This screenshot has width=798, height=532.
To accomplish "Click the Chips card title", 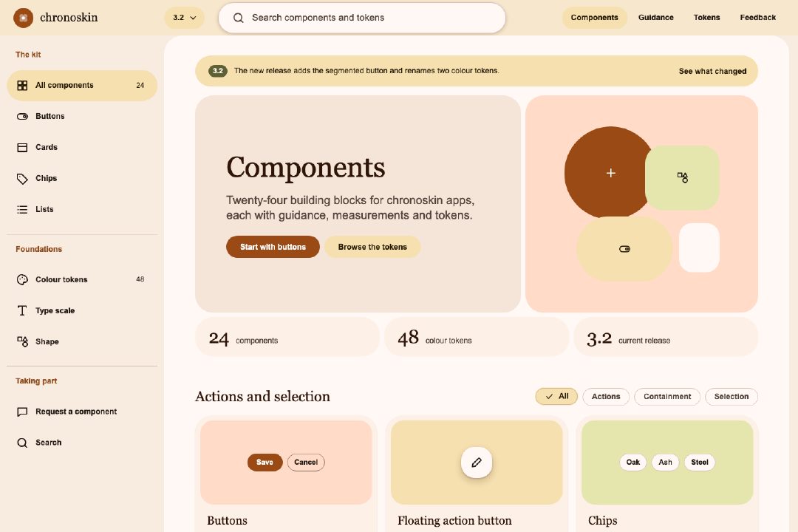I will point(603,521).
